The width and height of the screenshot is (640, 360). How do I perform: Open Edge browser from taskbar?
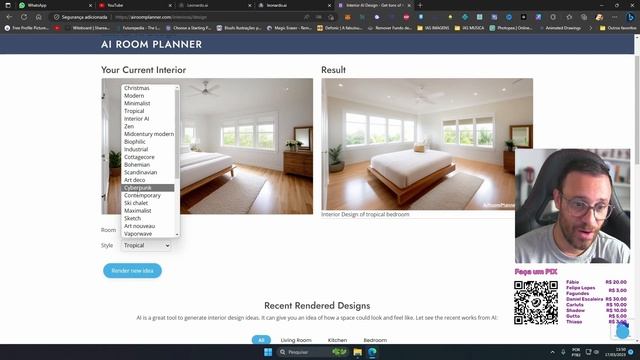tap(372, 352)
